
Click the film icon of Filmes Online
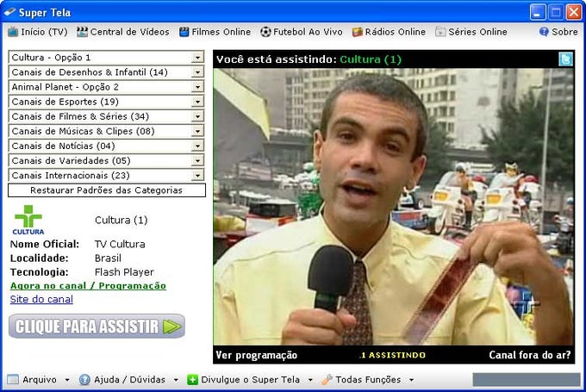click(184, 32)
